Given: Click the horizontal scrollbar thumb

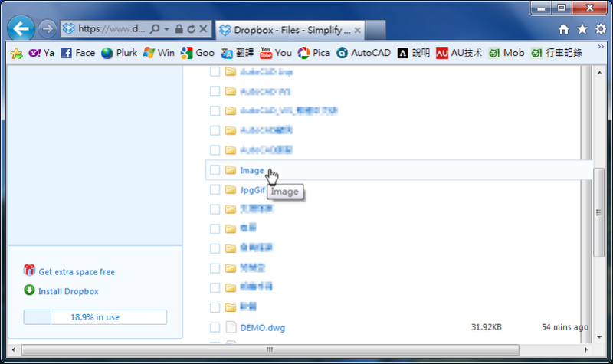Looking at the screenshot, I should tap(270, 349).
